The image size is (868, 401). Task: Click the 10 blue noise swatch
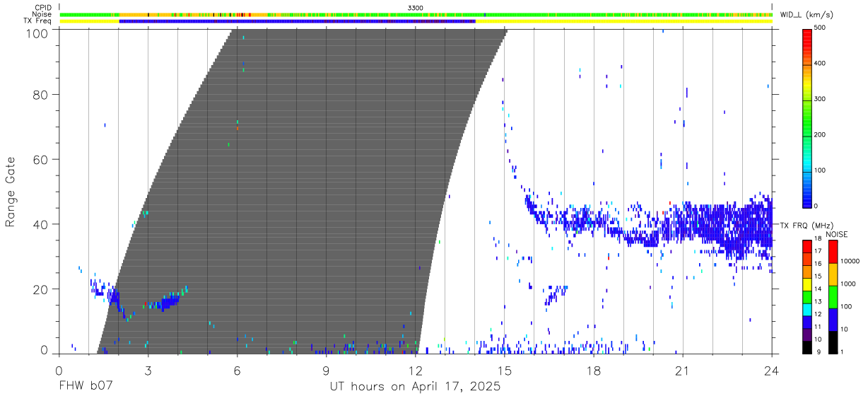pyautogui.click(x=833, y=320)
